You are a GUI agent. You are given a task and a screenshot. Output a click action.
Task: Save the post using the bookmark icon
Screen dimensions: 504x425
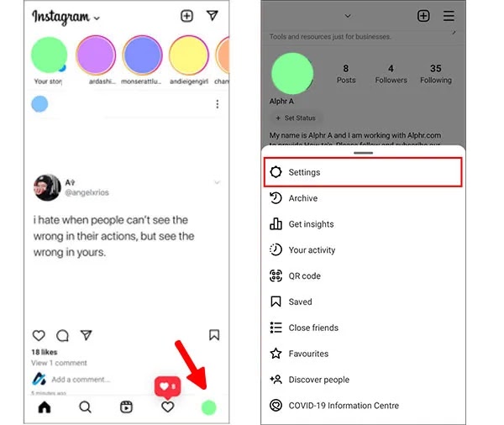(x=214, y=334)
